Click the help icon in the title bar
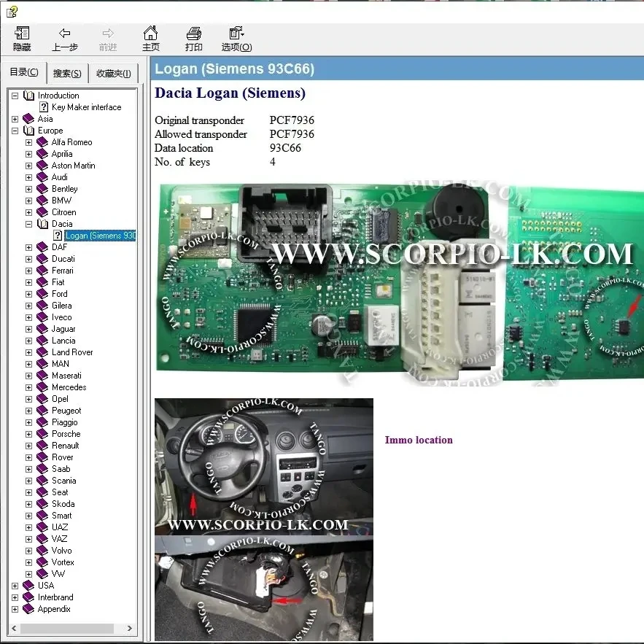The width and height of the screenshot is (644, 644). point(12,12)
